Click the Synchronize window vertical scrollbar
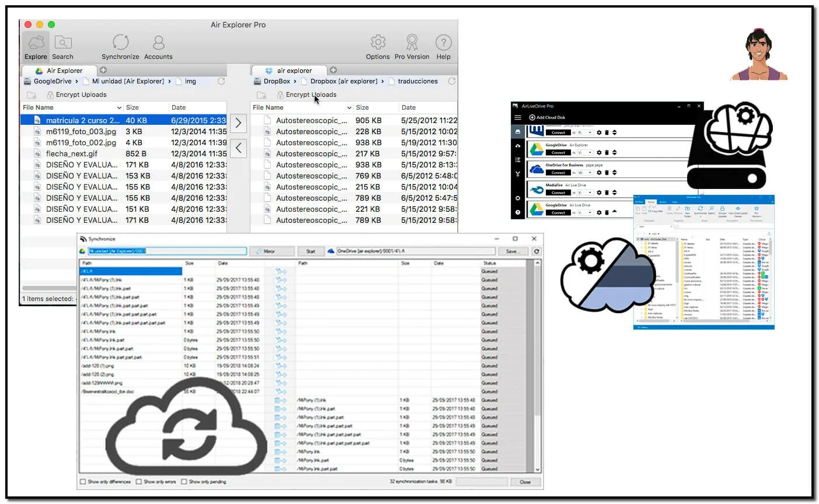819x504 pixels. 537,366
